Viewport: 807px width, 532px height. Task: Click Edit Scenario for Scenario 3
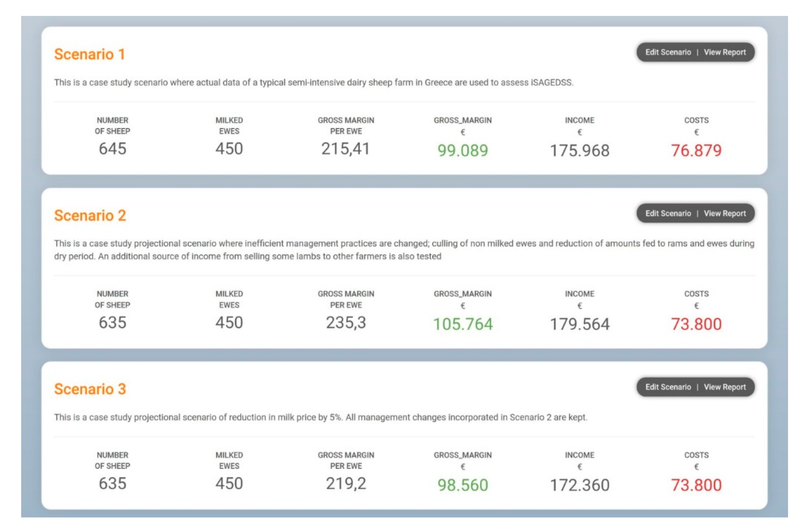coord(668,387)
